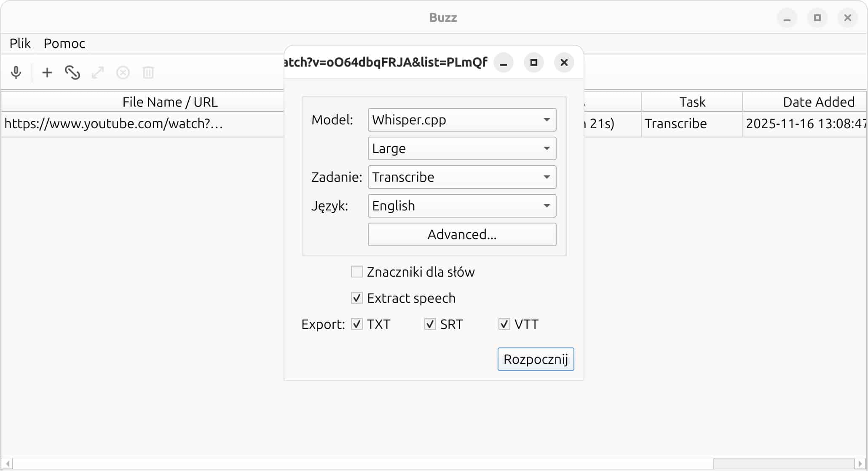Screen dimensions: 868x471
Task: Click the cancel transcription circle-x icon
Action: coord(123,73)
